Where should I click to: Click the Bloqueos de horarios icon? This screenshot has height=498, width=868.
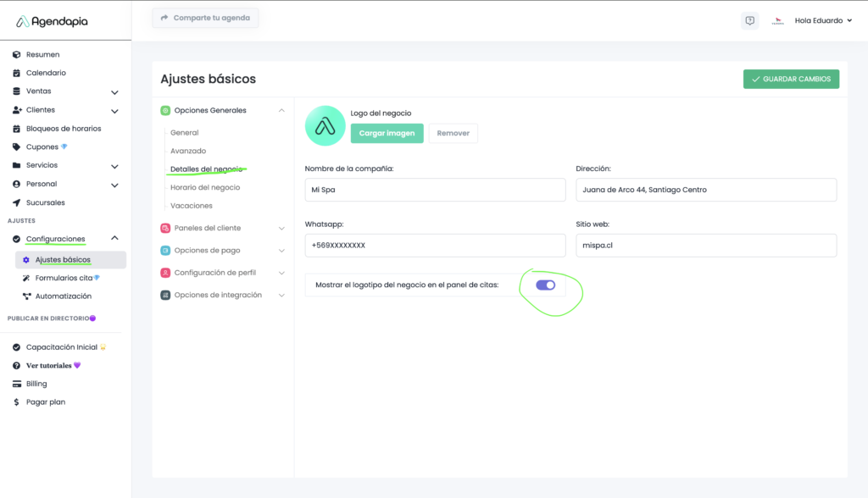(x=17, y=129)
